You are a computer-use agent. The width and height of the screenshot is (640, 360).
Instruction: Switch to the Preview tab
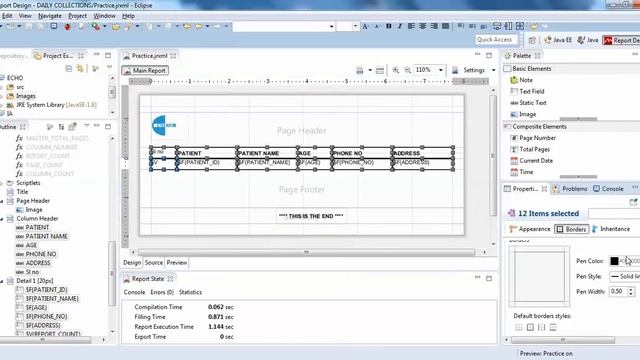coord(177,262)
